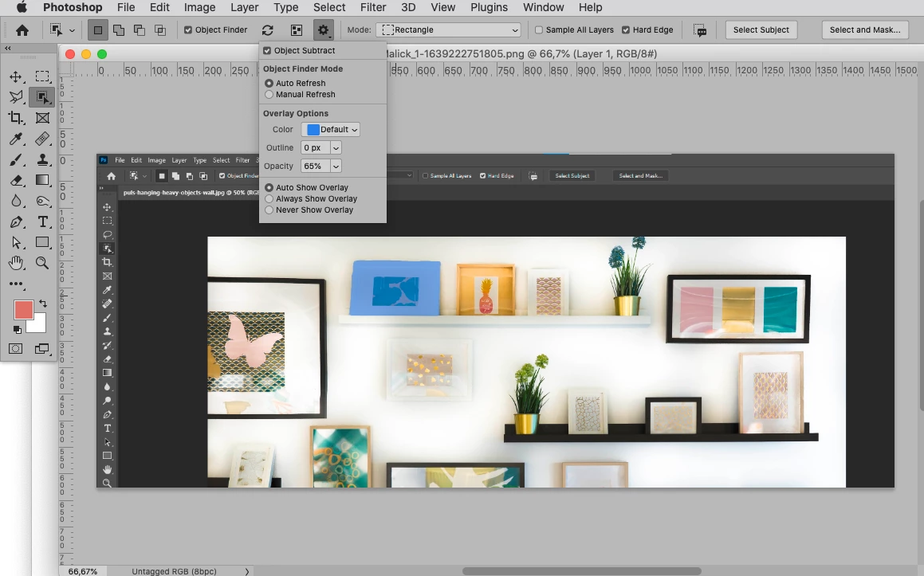Open Outline width dropdown arrow
Viewport: 924px width, 576px height.
tap(336, 148)
